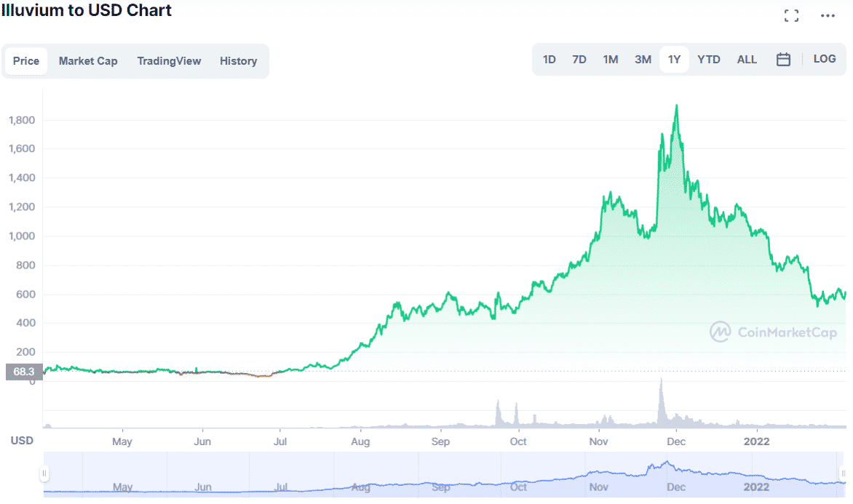
Task: Click the 200 y-axis label
Action: pos(25,352)
